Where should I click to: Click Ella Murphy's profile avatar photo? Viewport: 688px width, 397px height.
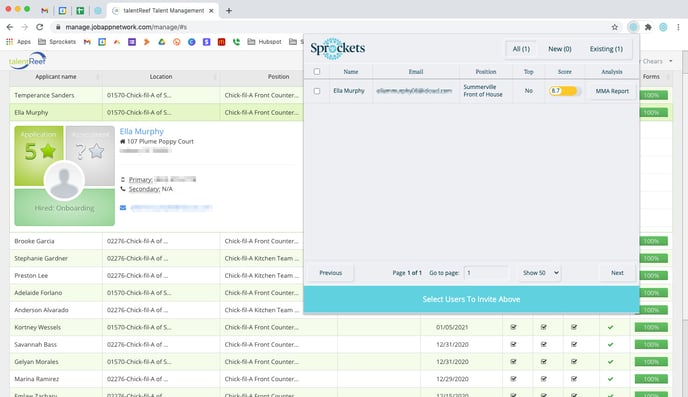[x=64, y=180]
